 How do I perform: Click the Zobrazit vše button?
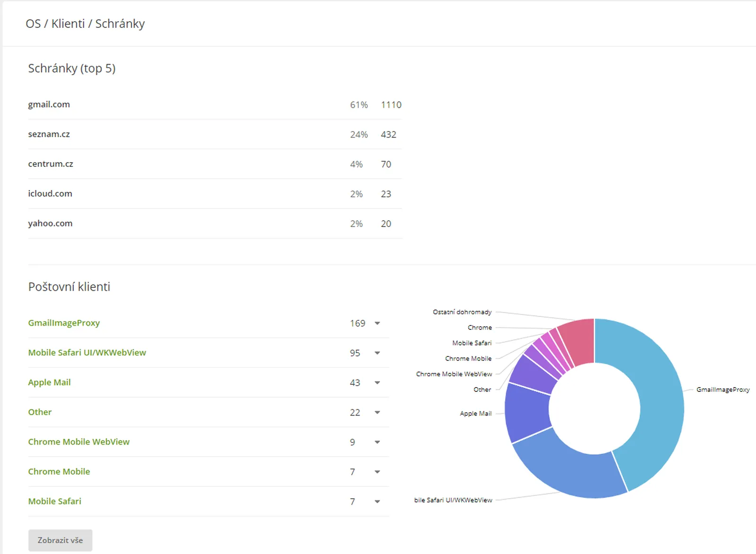(60, 540)
